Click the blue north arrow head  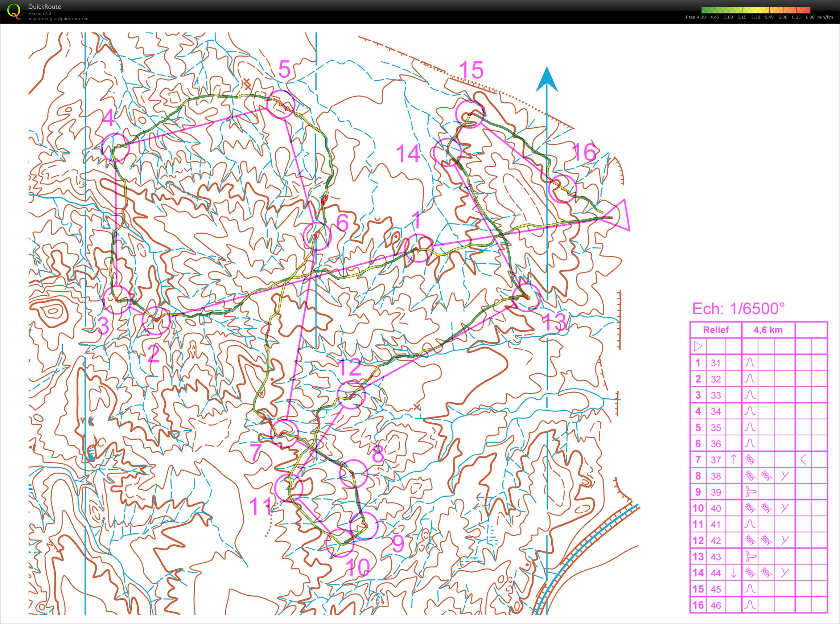(547, 80)
